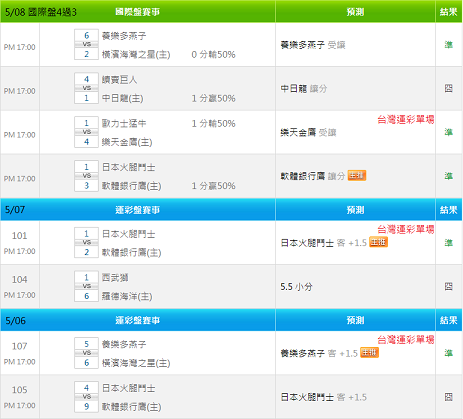Click 台灣運彩單場 label in match 107 row
Screen dimensions: 463x419
click(x=406, y=340)
